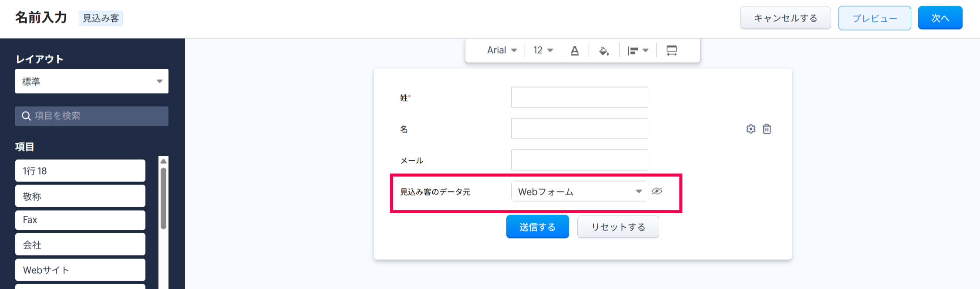This screenshot has height=289, width=980.
Task: Click the font color icon in toolbar
Action: 574,51
